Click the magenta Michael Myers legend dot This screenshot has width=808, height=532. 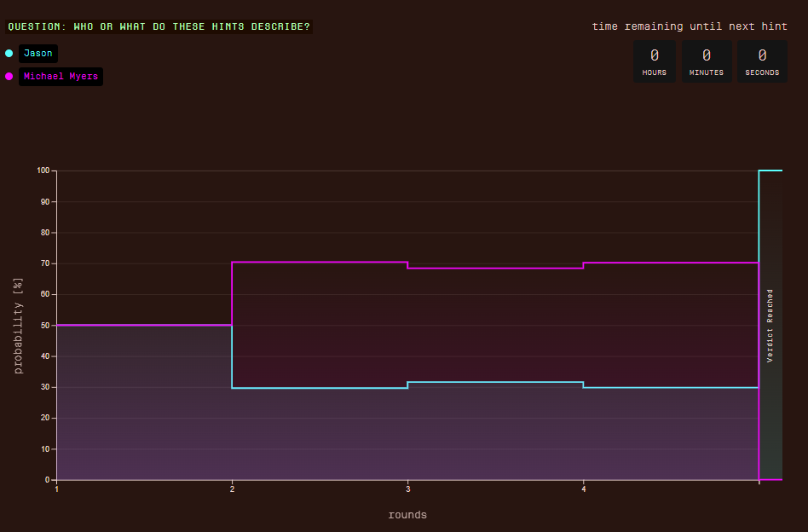pos(9,76)
